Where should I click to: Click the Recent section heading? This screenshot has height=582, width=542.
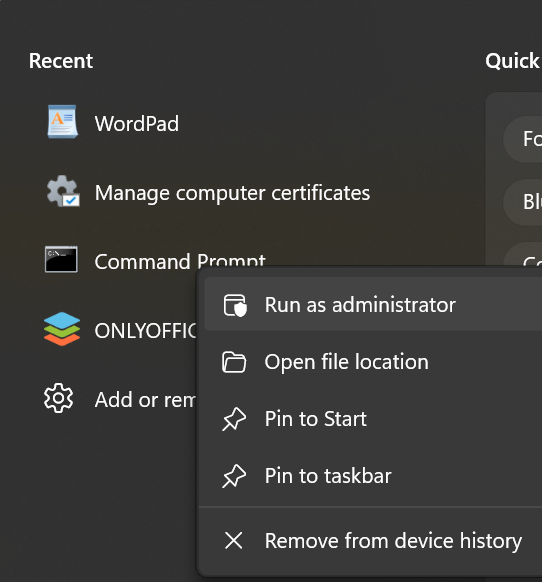61,61
